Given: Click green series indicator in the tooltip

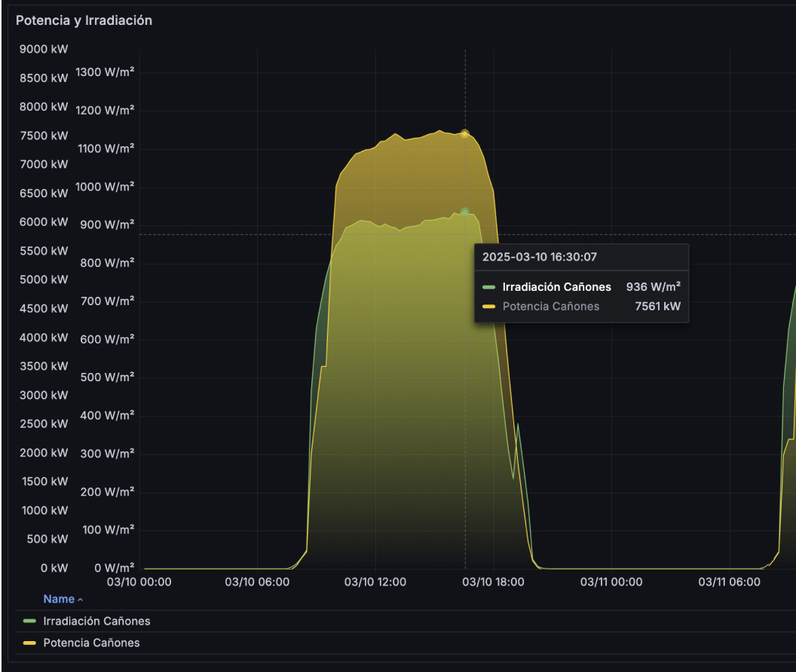Looking at the screenshot, I should point(490,287).
